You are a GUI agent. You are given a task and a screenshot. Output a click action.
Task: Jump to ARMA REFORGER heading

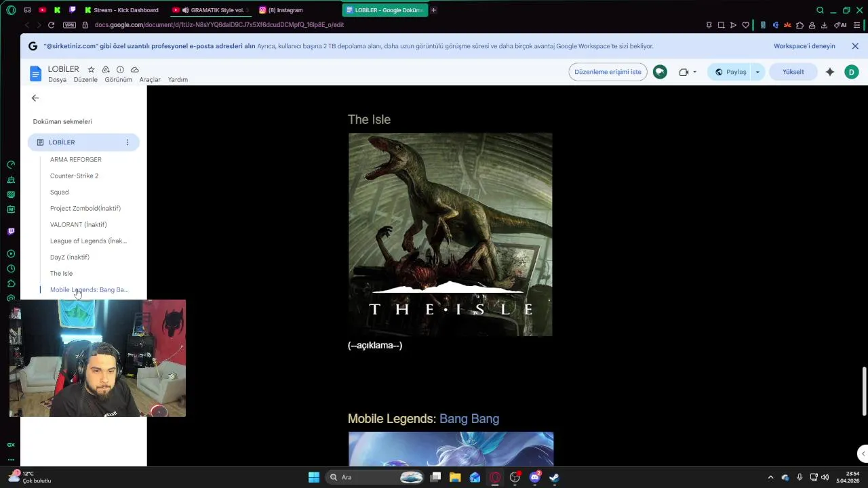coord(76,159)
